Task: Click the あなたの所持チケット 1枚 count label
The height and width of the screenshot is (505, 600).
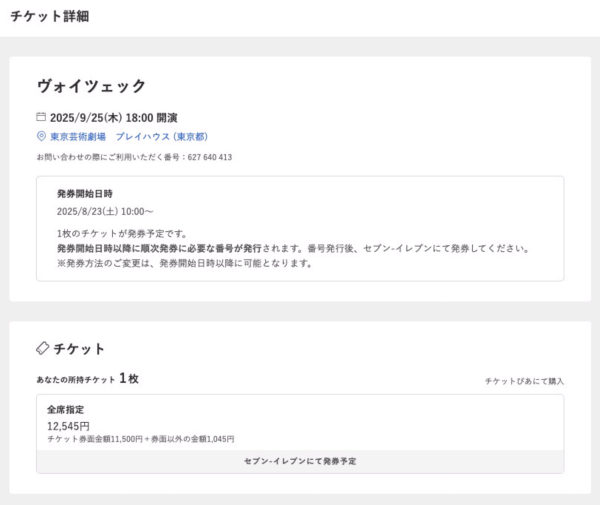Action: [x=87, y=379]
